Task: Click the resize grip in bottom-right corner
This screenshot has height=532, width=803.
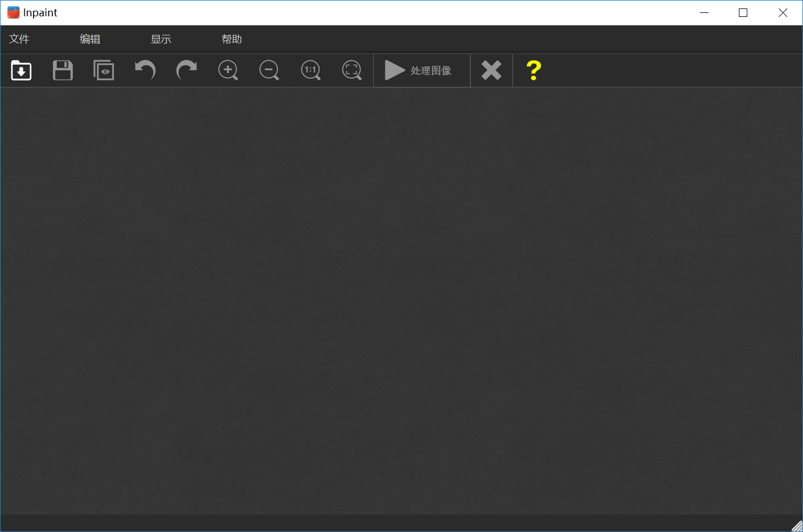Action: click(796, 525)
